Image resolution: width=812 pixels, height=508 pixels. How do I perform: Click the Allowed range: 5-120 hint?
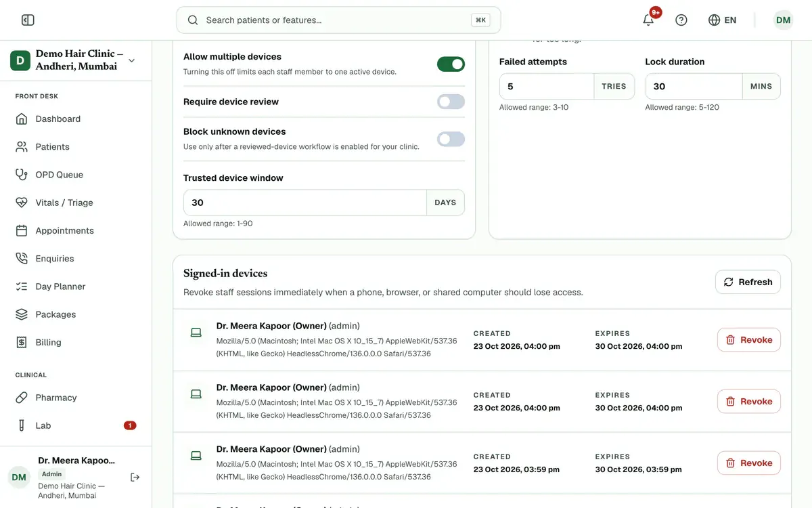tap(682, 108)
